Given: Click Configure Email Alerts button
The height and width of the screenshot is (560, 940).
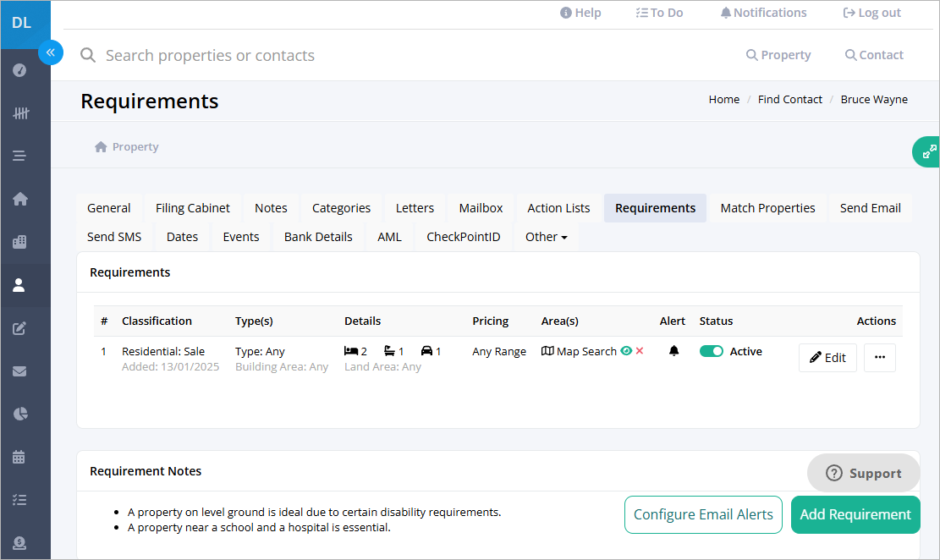Looking at the screenshot, I should [x=703, y=514].
